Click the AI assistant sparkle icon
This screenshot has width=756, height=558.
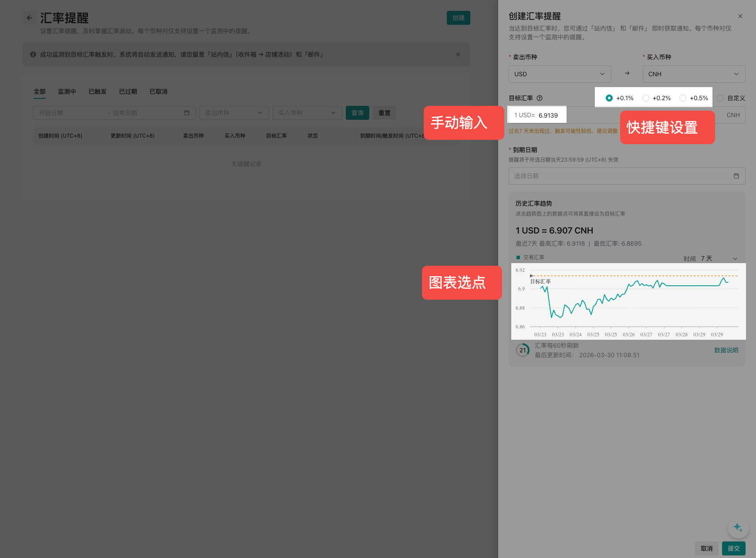pyautogui.click(x=738, y=528)
